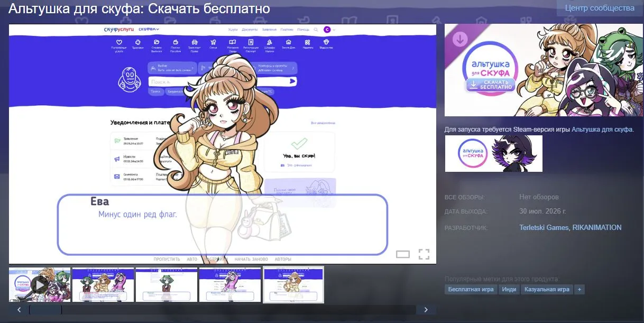Click АВТОРЫ in the game menu bar
The width and height of the screenshot is (644, 323).
coord(283,260)
